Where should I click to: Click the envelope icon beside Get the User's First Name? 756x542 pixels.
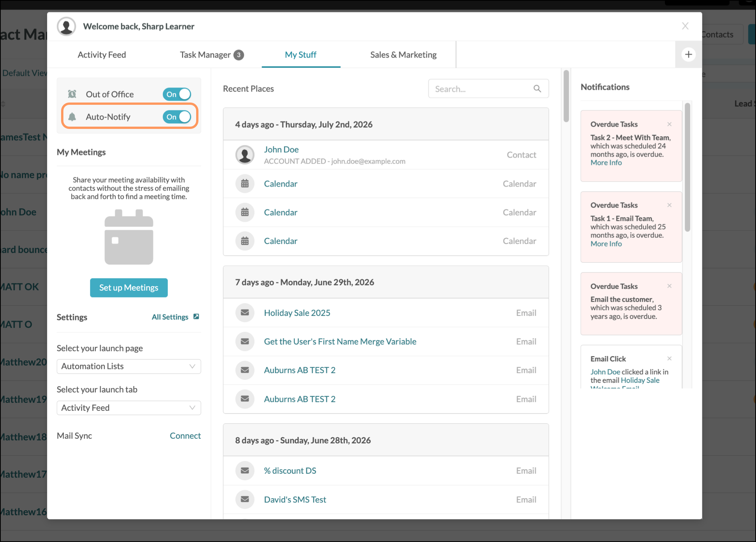pos(245,341)
